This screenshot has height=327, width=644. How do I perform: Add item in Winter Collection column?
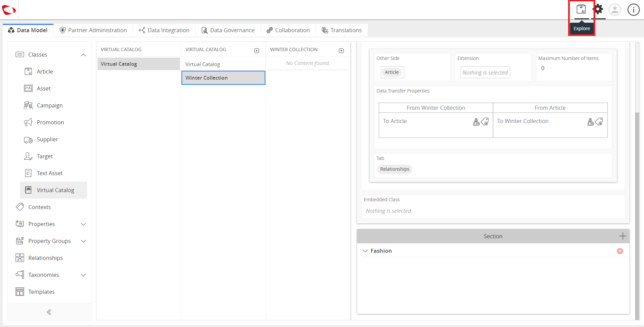(341, 50)
